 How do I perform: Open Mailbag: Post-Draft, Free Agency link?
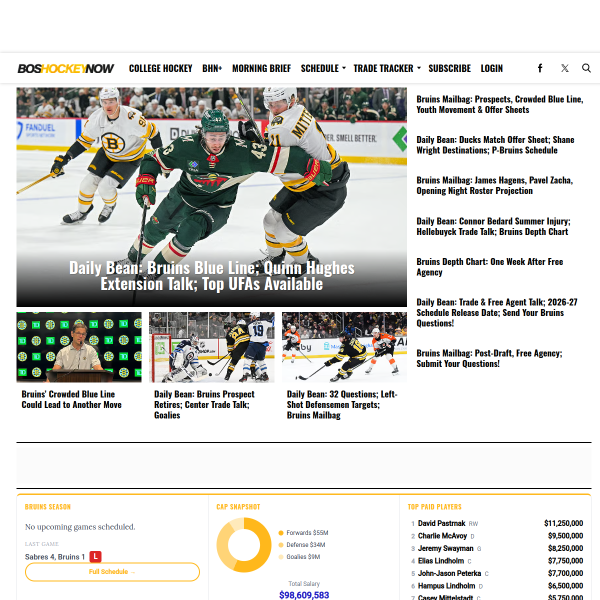point(489,359)
